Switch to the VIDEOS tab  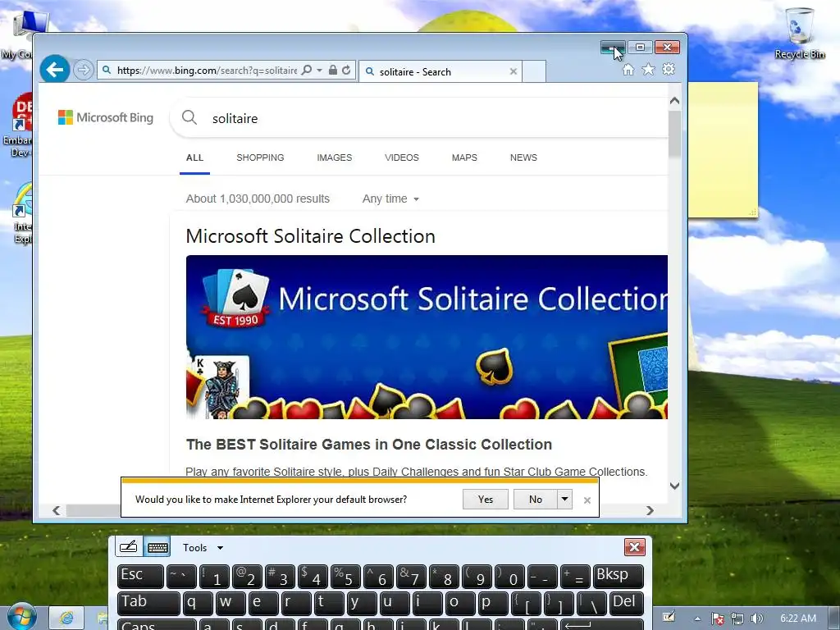tap(402, 157)
